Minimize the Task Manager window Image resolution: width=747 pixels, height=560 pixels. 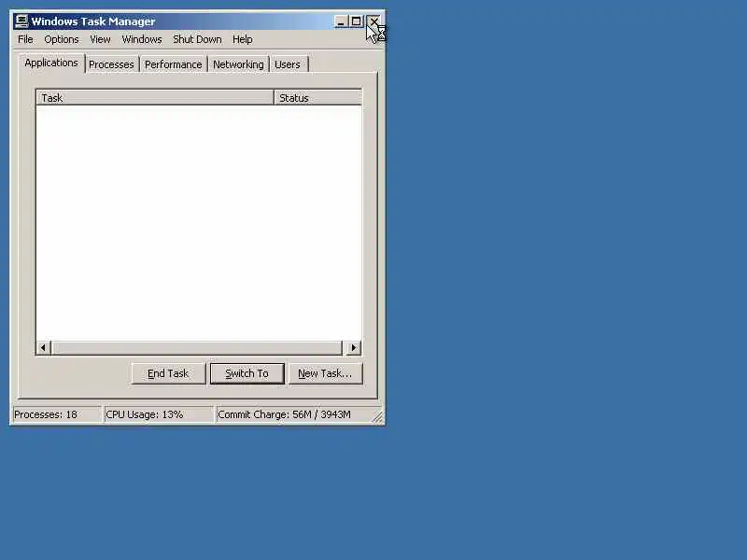pos(341,21)
